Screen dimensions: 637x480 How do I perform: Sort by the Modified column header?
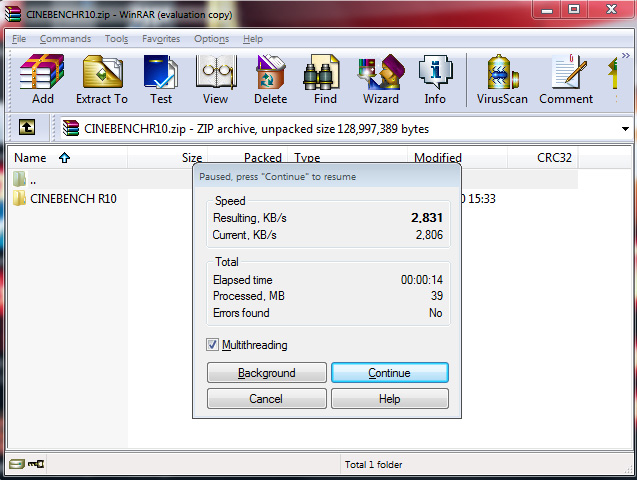tap(457, 158)
